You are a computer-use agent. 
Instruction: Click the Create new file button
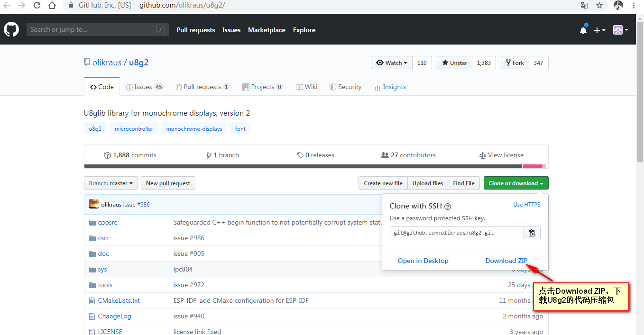(x=383, y=183)
